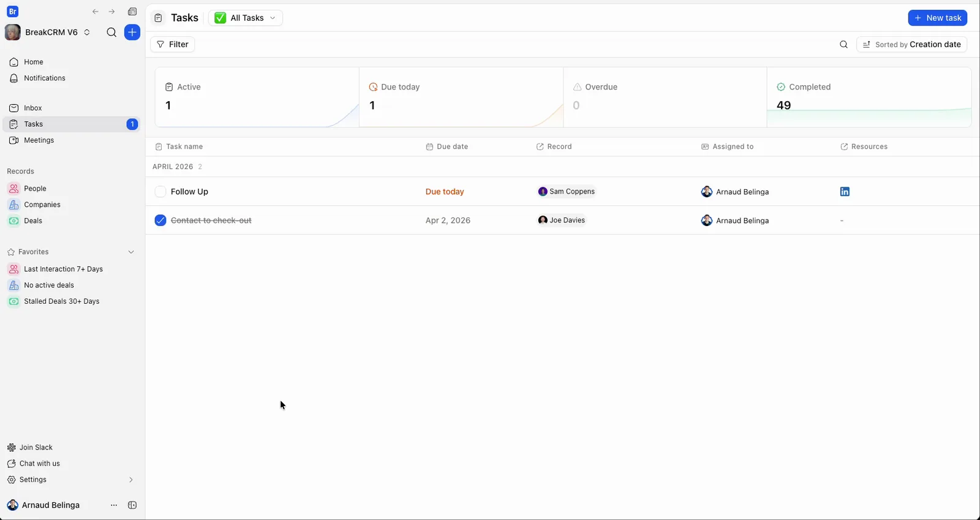Open the calendar icon in top bar
The image size is (980, 520).
tap(132, 12)
